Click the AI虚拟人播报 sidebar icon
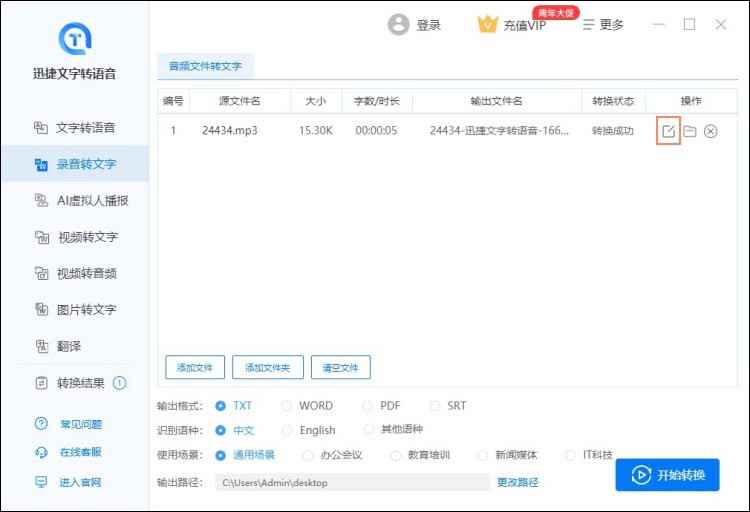Viewport: 750px width, 512px height. (x=41, y=200)
